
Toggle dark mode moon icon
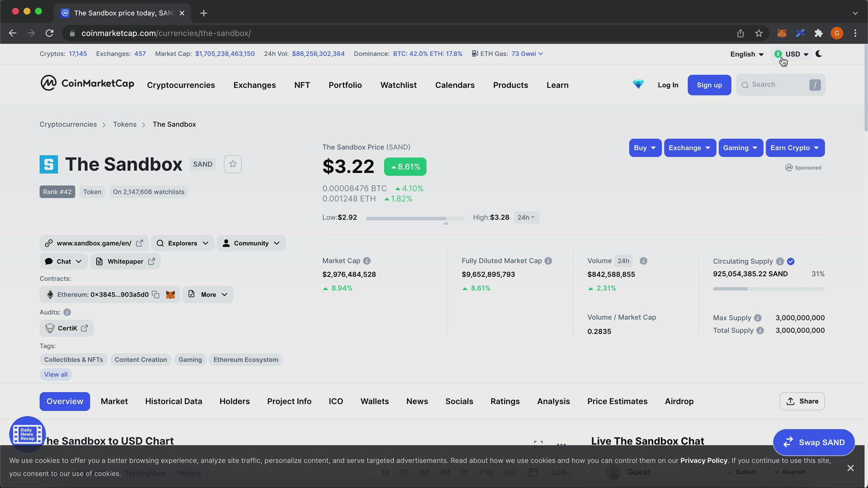click(x=819, y=54)
